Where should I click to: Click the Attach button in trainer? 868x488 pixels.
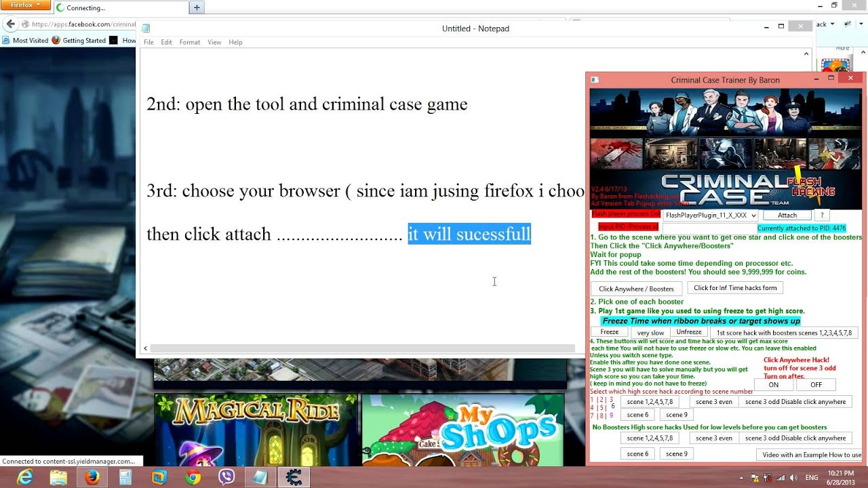click(787, 215)
